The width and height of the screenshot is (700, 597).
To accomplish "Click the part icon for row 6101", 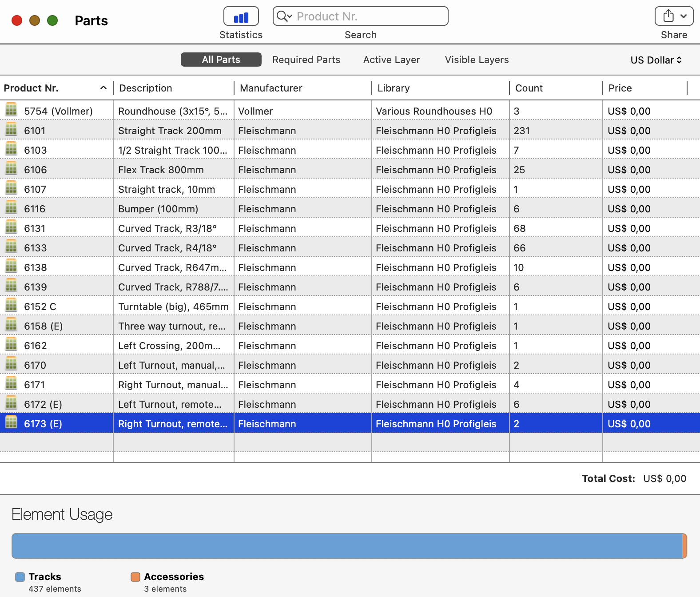I will (x=11, y=129).
